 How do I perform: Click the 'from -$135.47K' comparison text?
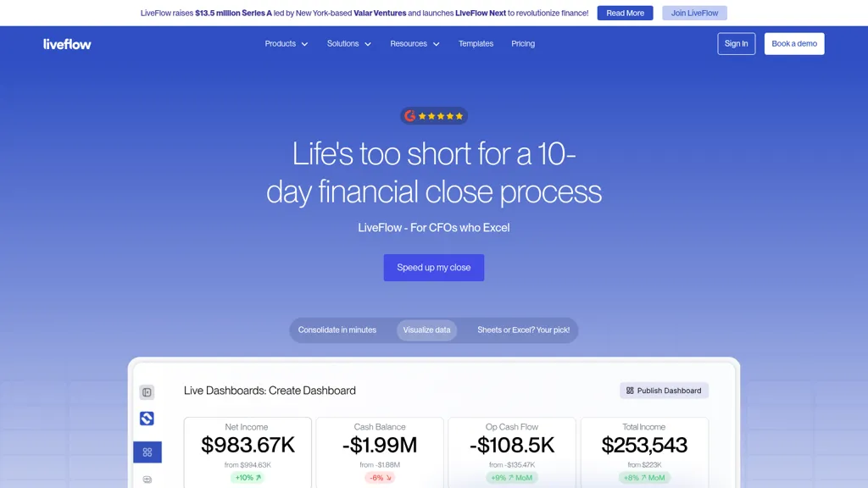coord(512,465)
